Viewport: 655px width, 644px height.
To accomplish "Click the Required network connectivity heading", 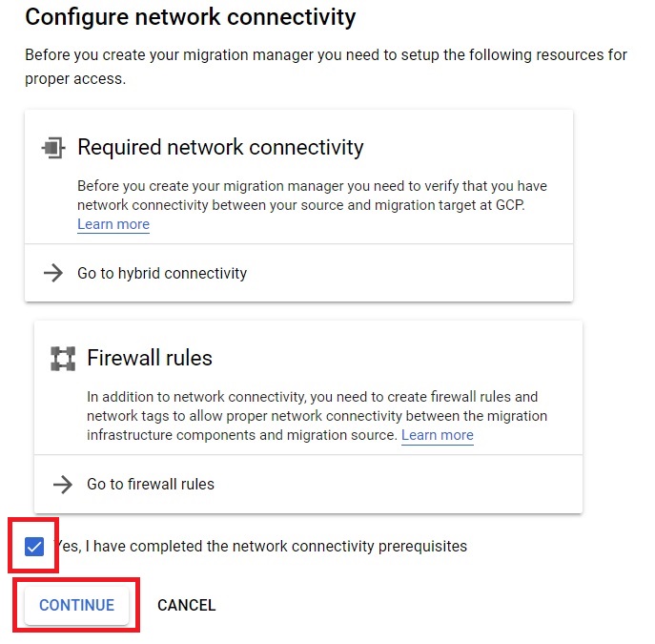I will click(x=220, y=148).
